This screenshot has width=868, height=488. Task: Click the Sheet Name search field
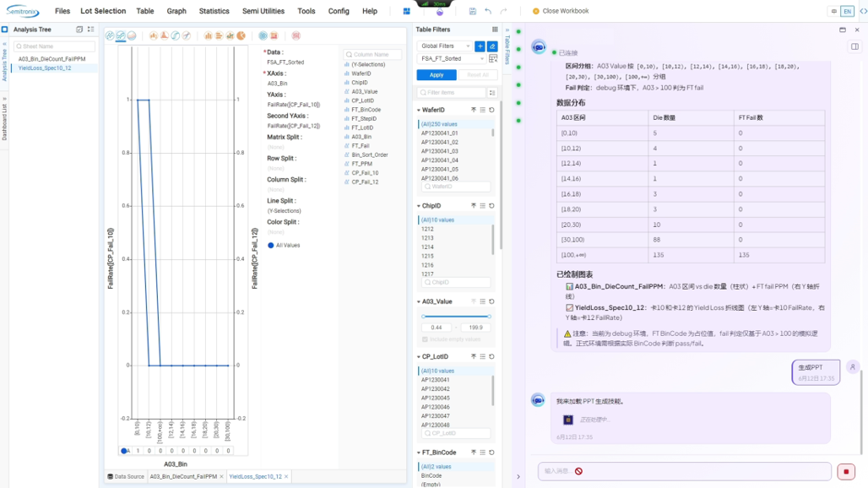(54, 46)
